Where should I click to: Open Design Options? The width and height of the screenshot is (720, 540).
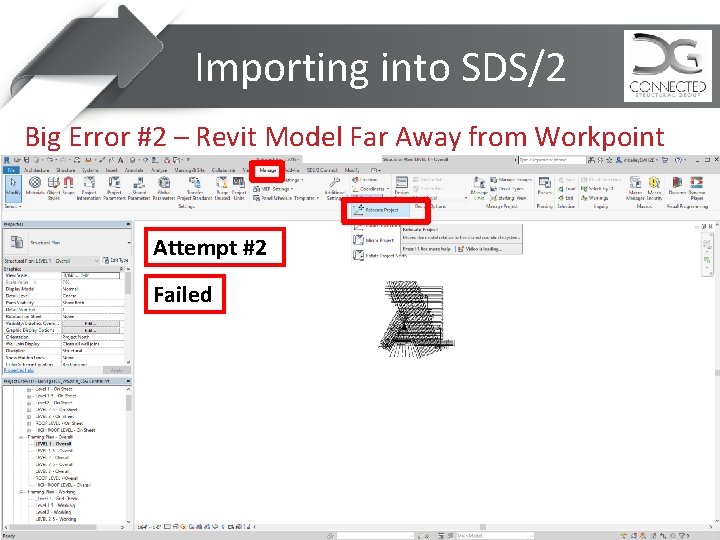click(402, 186)
